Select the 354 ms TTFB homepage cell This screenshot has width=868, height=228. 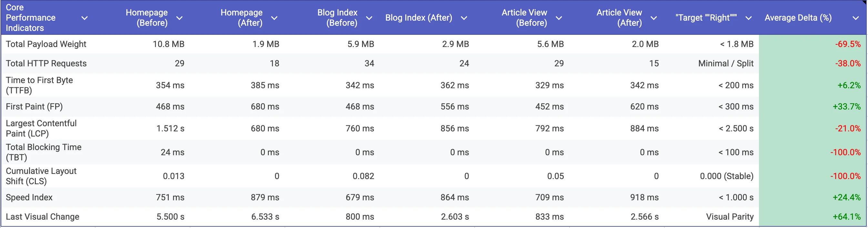(170, 85)
